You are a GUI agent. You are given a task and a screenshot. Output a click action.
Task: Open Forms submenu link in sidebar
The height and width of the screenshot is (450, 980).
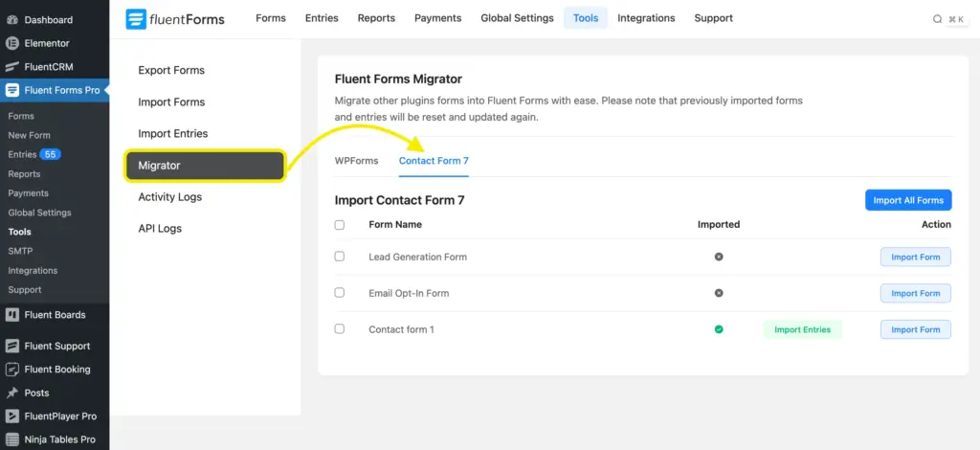click(21, 116)
